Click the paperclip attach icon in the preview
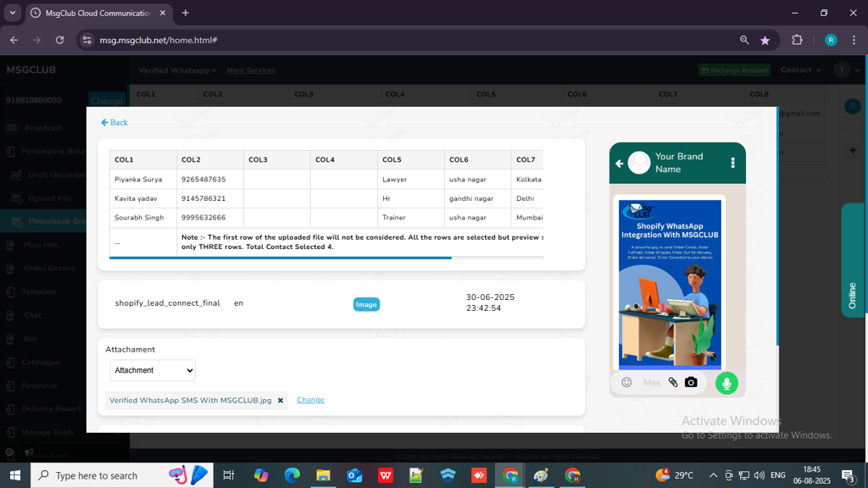 point(673,382)
